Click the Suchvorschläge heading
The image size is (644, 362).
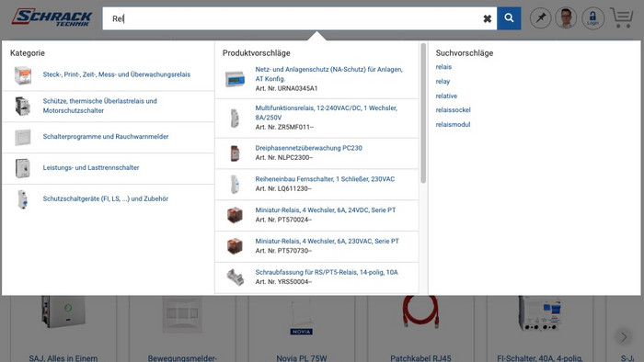[x=465, y=53]
